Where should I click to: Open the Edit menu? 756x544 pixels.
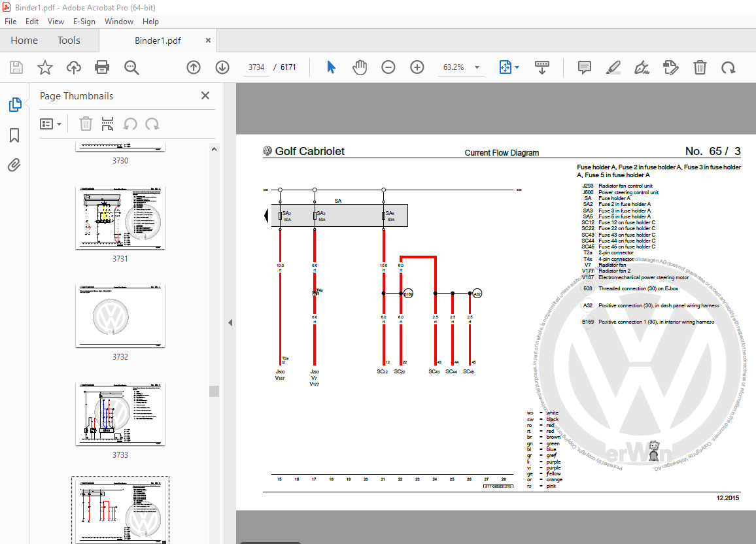32,21
